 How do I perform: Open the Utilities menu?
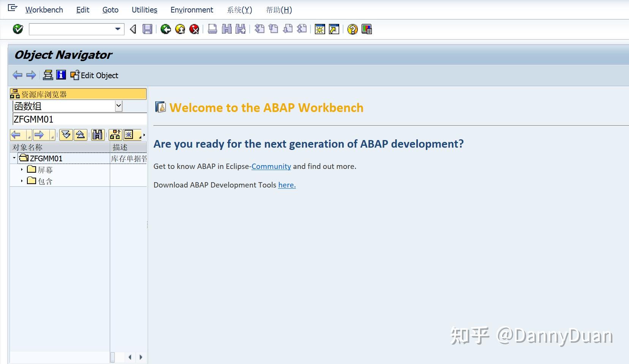click(x=144, y=10)
